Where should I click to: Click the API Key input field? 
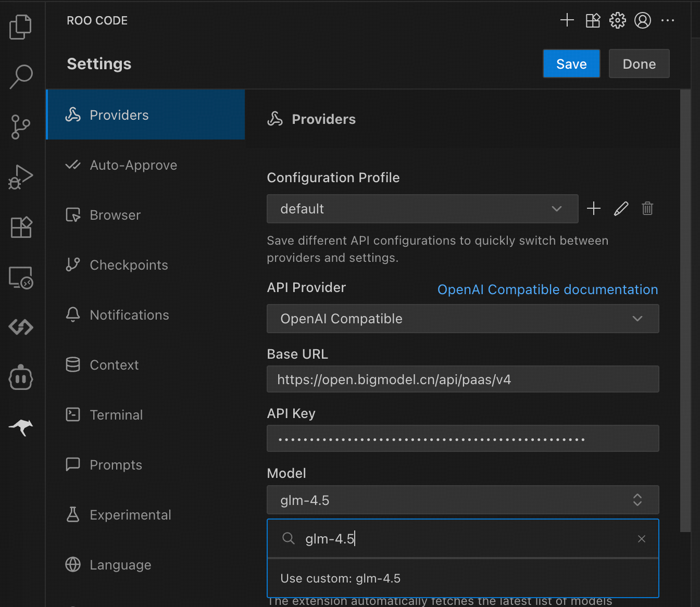point(463,438)
